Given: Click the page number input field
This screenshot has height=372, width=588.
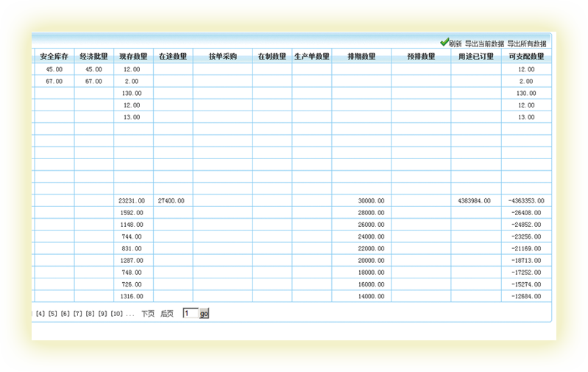Looking at the screenshot, I should [190, 313].
